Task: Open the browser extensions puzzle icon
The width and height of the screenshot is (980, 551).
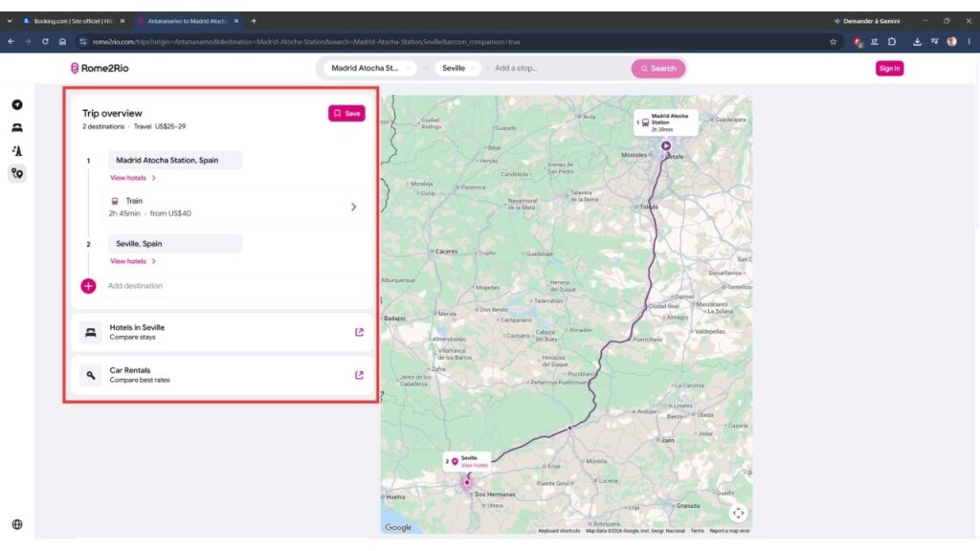Action: click(892, 42)
